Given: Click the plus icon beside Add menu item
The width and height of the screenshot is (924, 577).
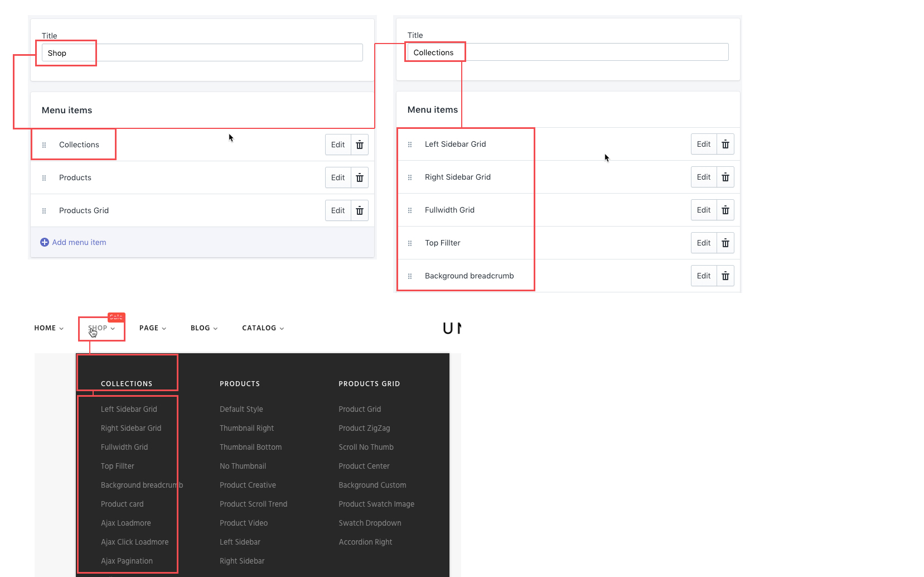Looking at the screenshot, I should (45, 242).
